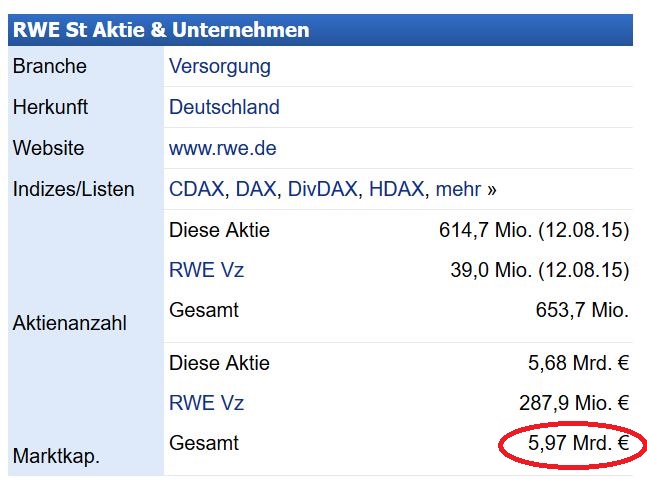
Task: Select the 614,7 Mio. (12.08.15) share count
Action: tap(534, 231)
